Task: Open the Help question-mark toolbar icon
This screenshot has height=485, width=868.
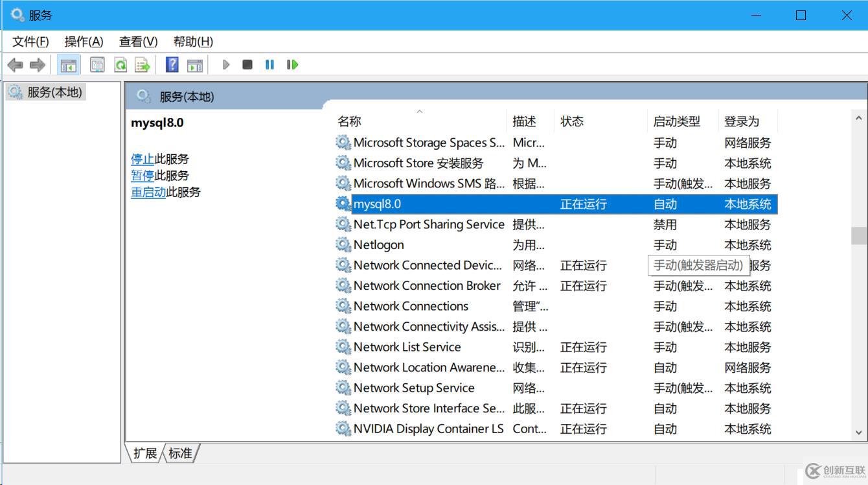Action: coord(172,65)
